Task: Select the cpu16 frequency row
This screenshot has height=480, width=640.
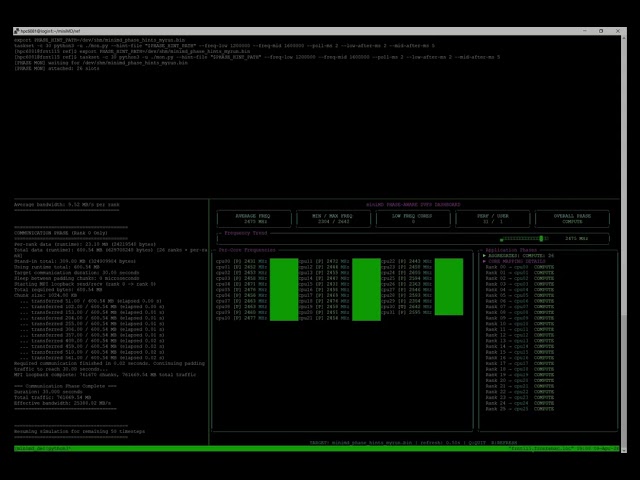Action: pyautogui.click(x=324, y=289)
